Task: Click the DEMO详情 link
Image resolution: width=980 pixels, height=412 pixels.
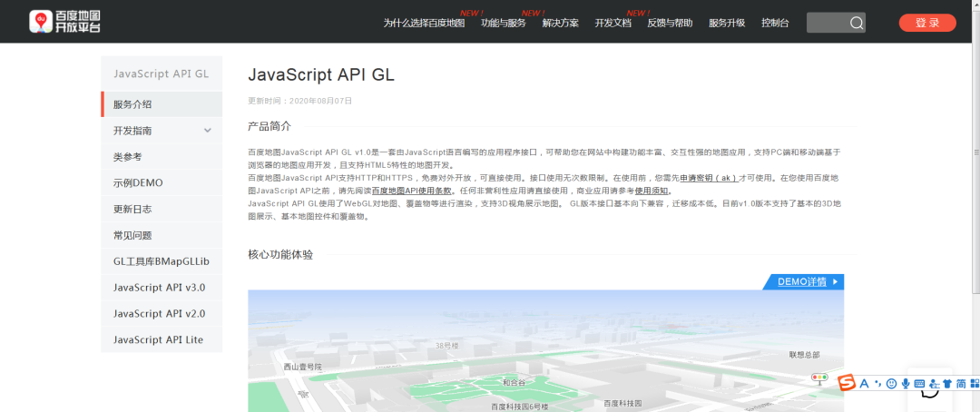Action: coord(802,282)
